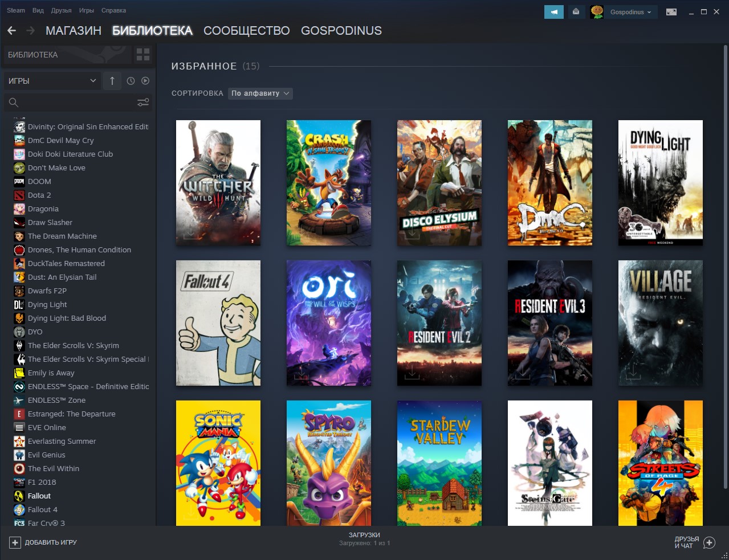Open the Sonic Mania cover
The image size is (729, 560).
[218, 463]
